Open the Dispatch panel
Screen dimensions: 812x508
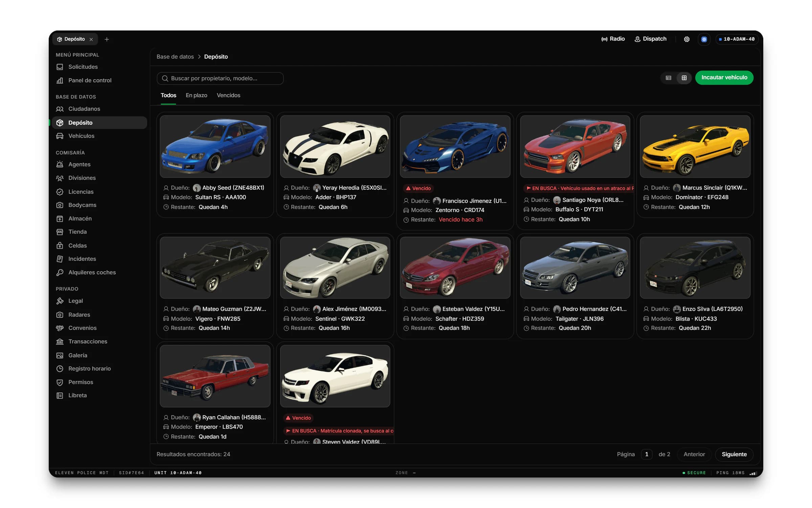(650, 39)
